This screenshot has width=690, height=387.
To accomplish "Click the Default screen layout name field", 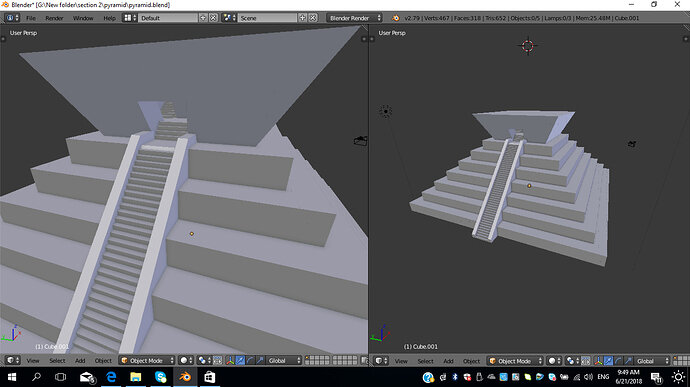I will tap(168, 18).
